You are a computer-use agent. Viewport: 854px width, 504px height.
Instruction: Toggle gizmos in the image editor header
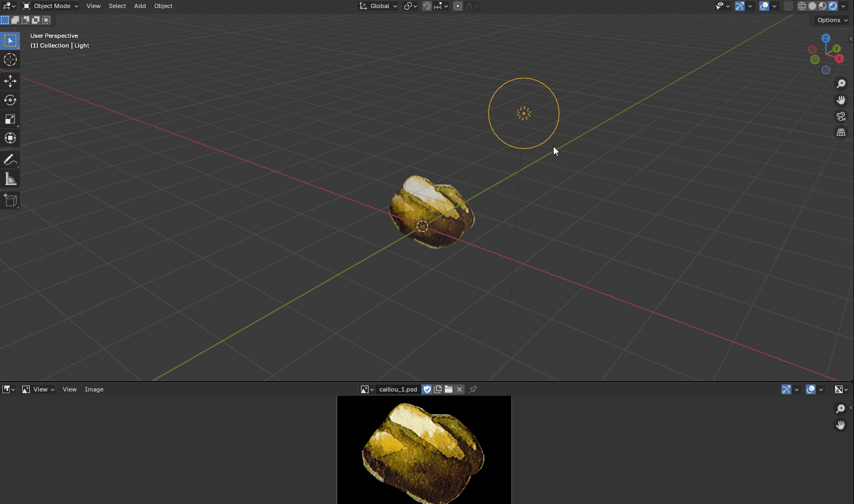point(786,389)
